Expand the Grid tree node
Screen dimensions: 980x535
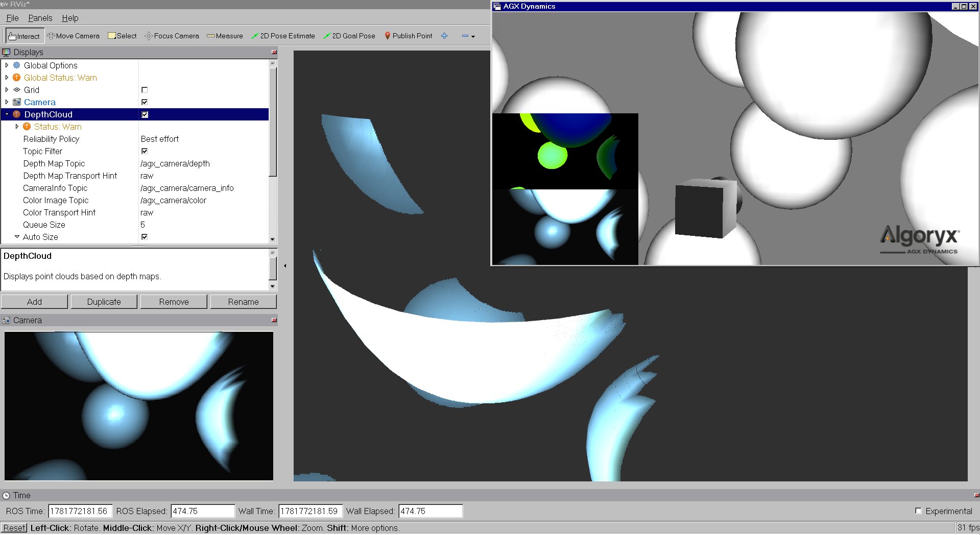(x=7, y=90)
